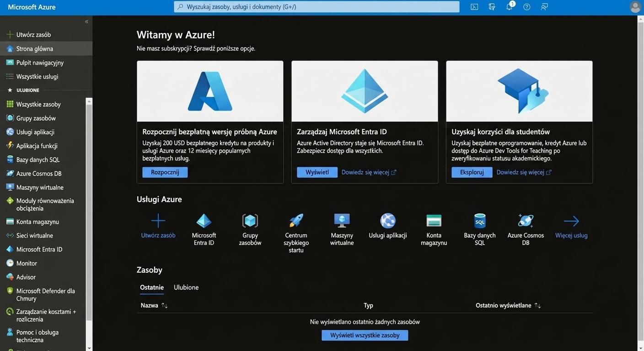Click the Entra ID pyramid card image

coord(365,91)
